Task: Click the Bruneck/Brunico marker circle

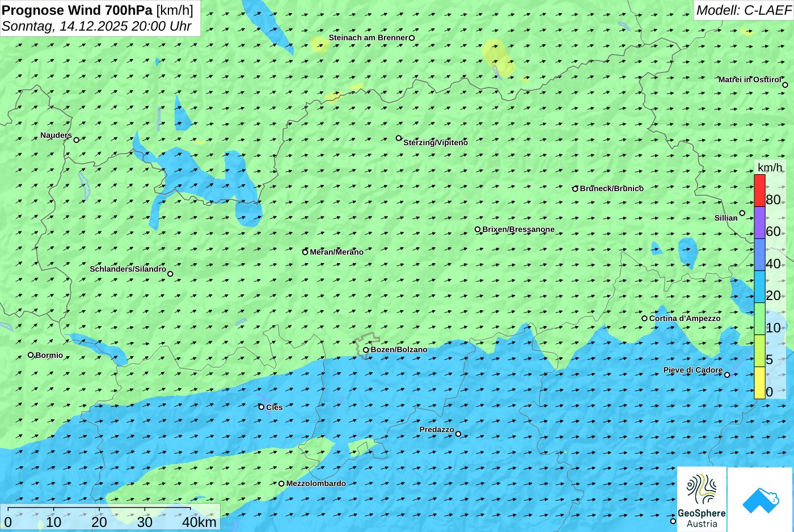Action: click(x=575, y=189)
